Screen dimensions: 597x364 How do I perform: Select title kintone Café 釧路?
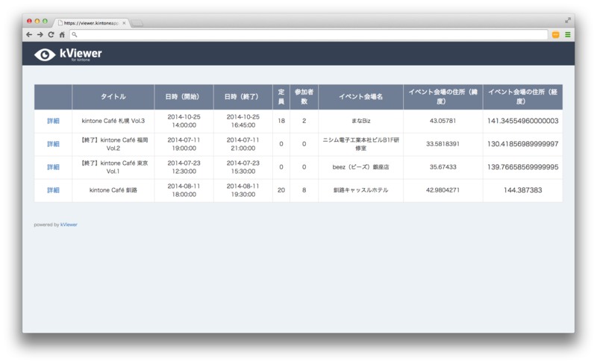(113, 190)
